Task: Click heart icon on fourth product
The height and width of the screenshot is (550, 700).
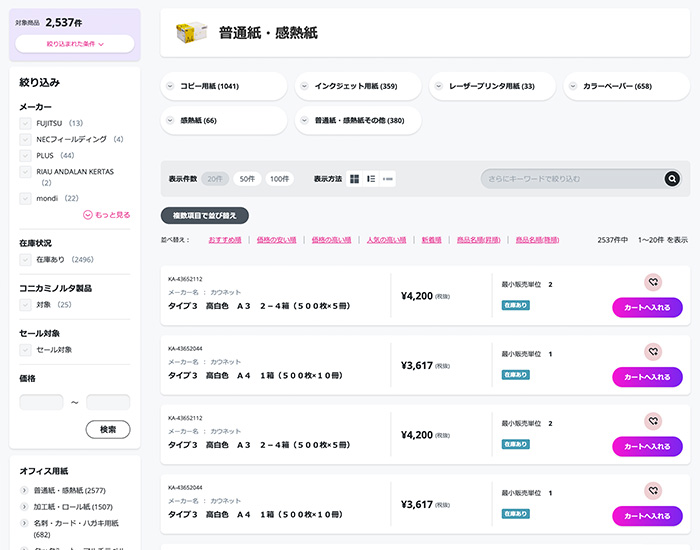Action: (x=652, y=491)
